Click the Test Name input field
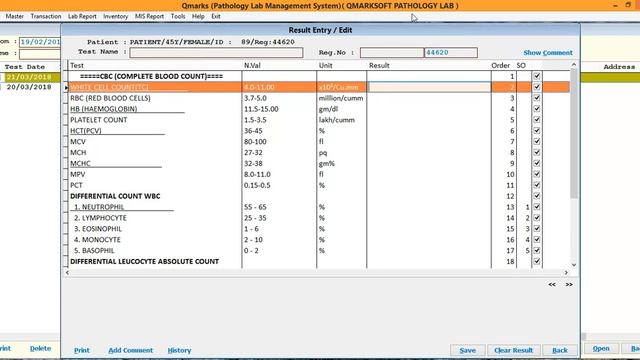Screen dimensions: 640x360 tap(216, 53)
